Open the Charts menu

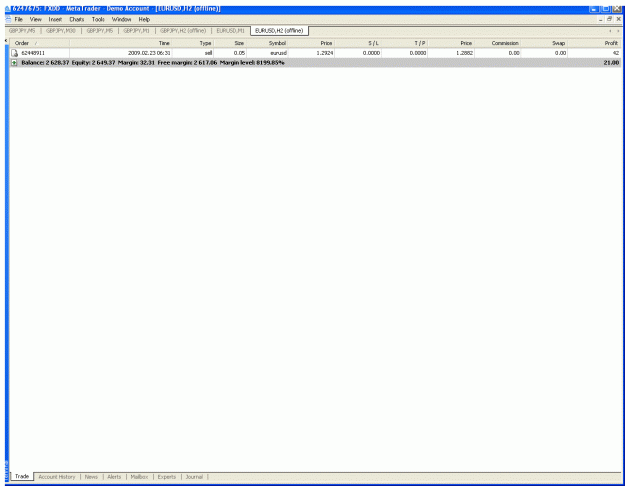pyautogui.click(x=77, y=19)
